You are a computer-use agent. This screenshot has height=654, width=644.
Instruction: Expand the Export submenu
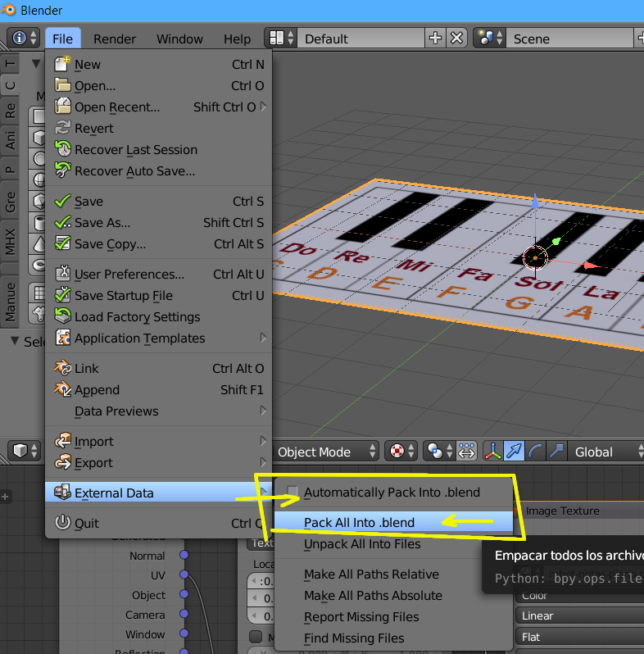(159, 462)
